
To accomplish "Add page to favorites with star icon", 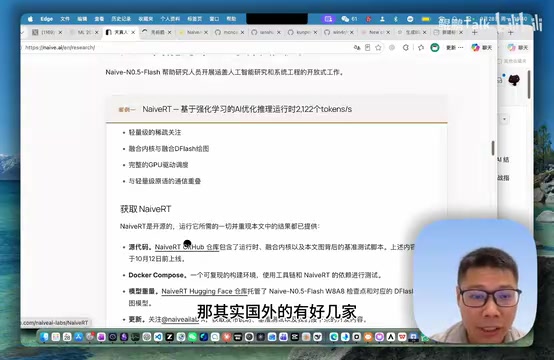I will pos(378,47).
